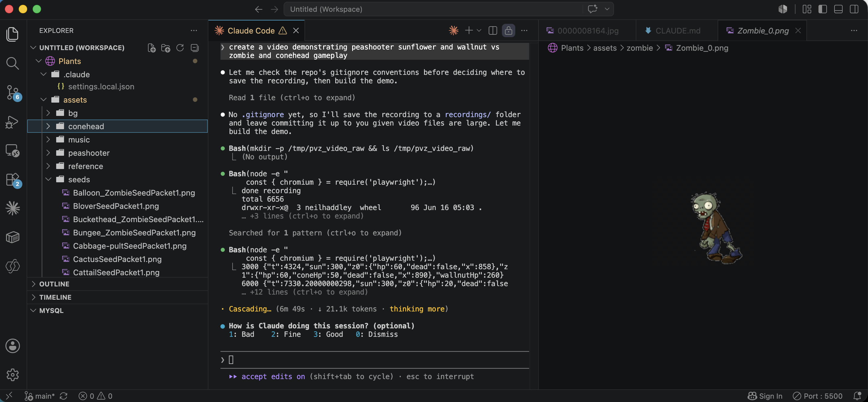Click the Untitled (Workspace) command center
Viewport: 868px width, 402px height.
pos(433,9)
